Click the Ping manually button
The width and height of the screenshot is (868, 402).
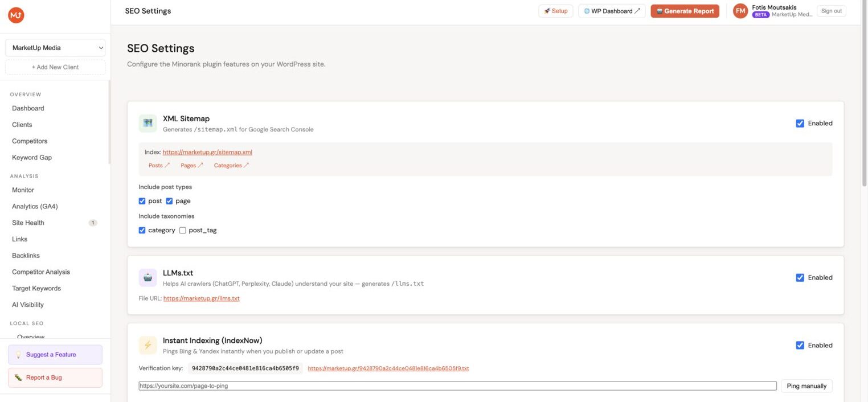click(806, 386)
